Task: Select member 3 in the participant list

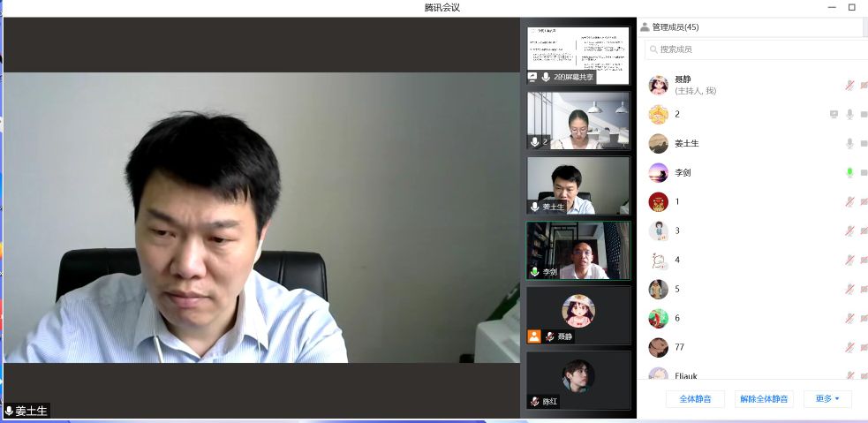Action: pos(677,230)
